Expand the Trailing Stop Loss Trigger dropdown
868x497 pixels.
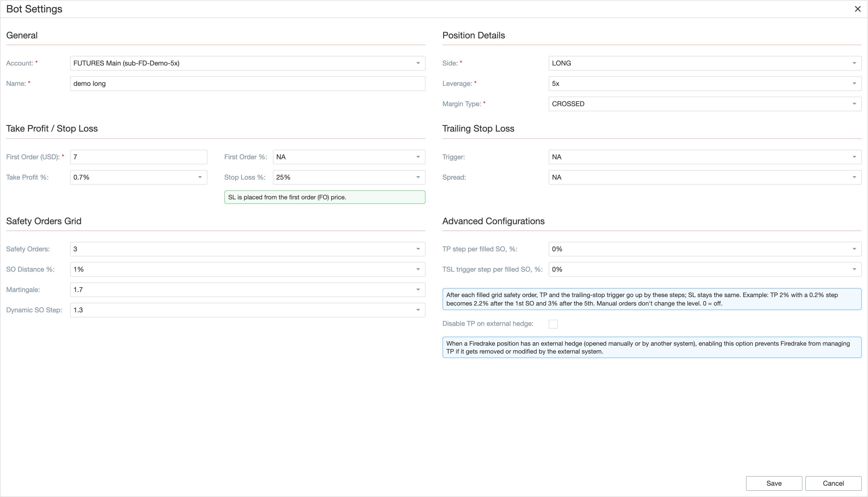click(705, 157)
